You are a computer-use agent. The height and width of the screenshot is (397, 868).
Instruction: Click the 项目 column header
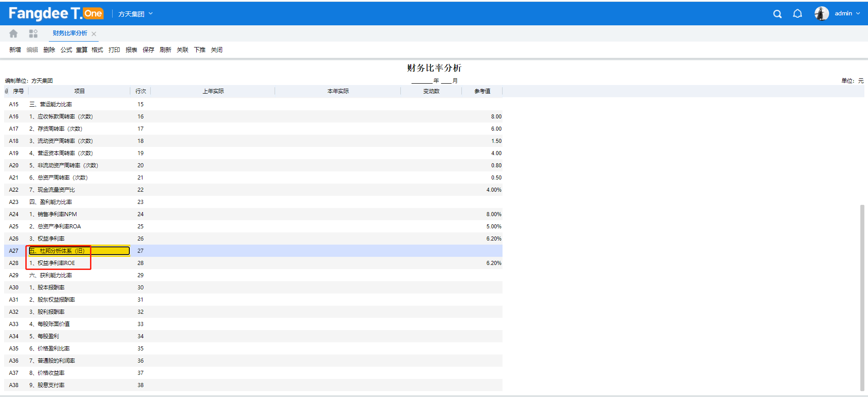tap(80, 91)
